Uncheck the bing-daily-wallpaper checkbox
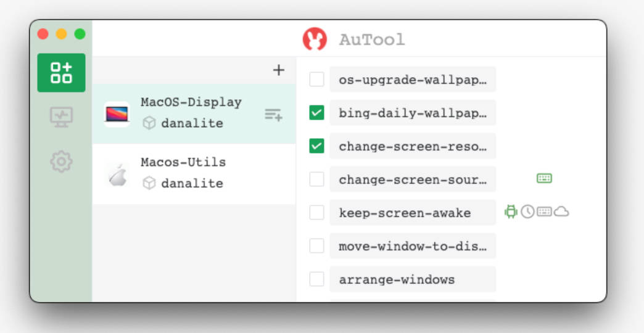Image resolution: width=644 pixels, height=333 pixels. pos(316,113)
